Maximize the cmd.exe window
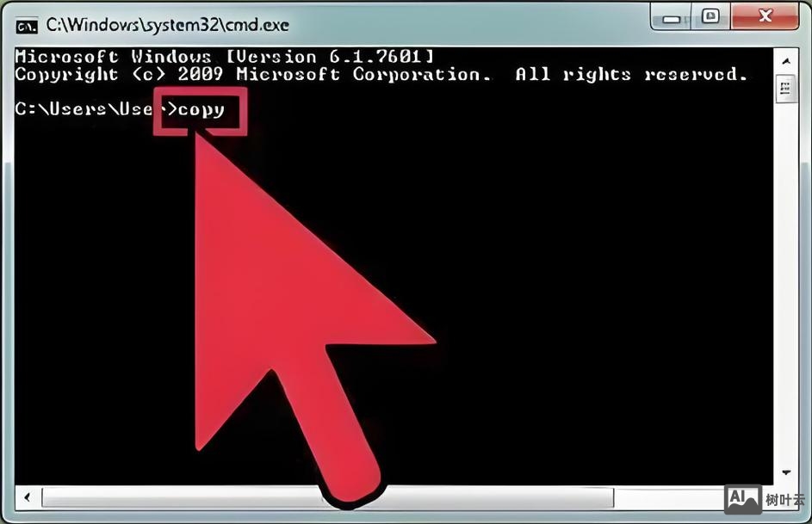Screen dimensions: 812x524 (x=711, y=16)
